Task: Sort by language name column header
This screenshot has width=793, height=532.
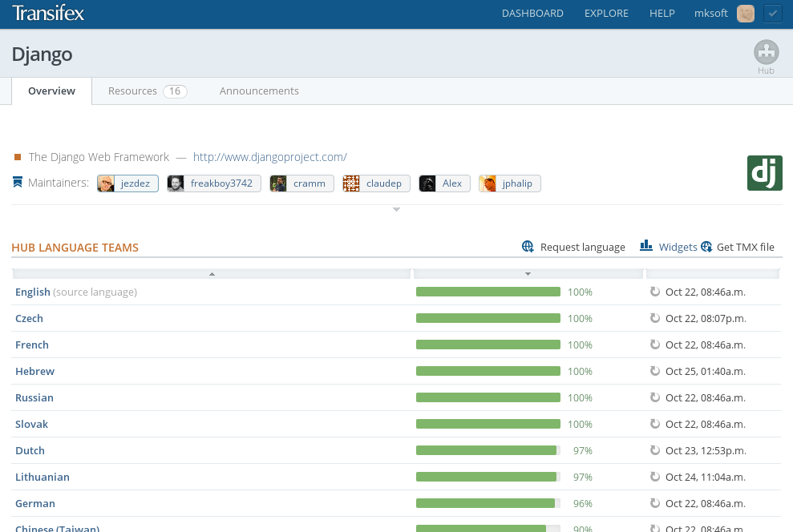Action: 212,274
